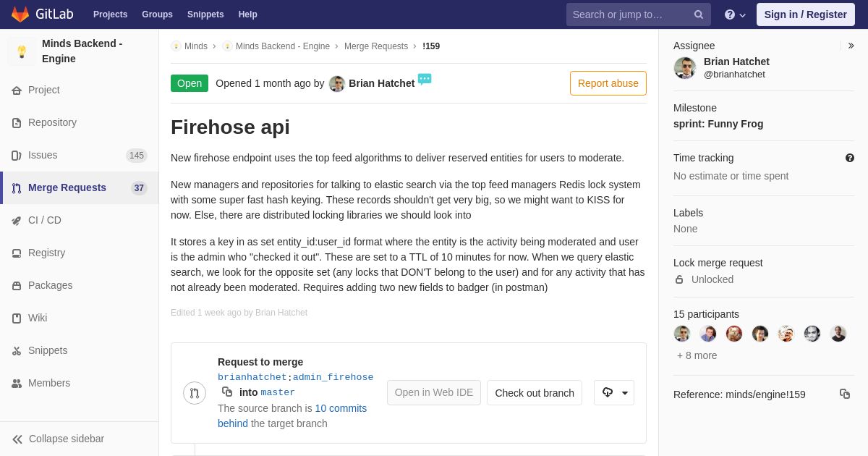The width and height of the screenshot is (868, 456).
Task: Click the Registry disk icon
Action: pyautogui.click(x=17, y=253)
